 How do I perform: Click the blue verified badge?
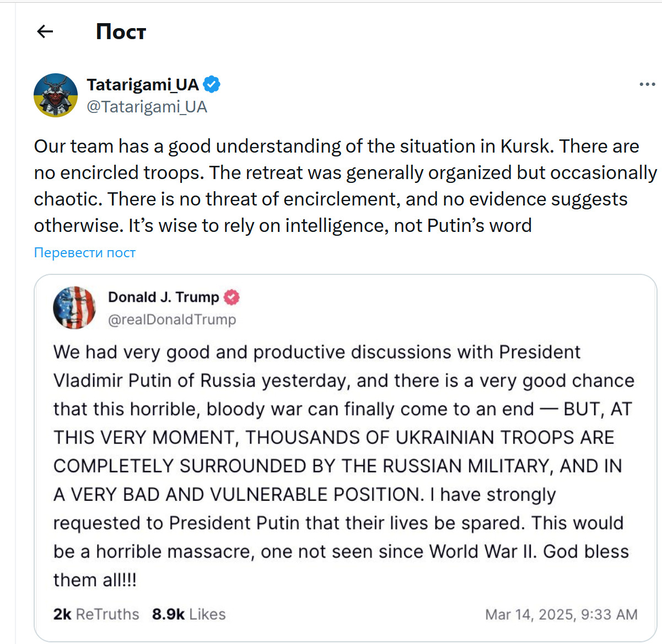tap(212, 84)
